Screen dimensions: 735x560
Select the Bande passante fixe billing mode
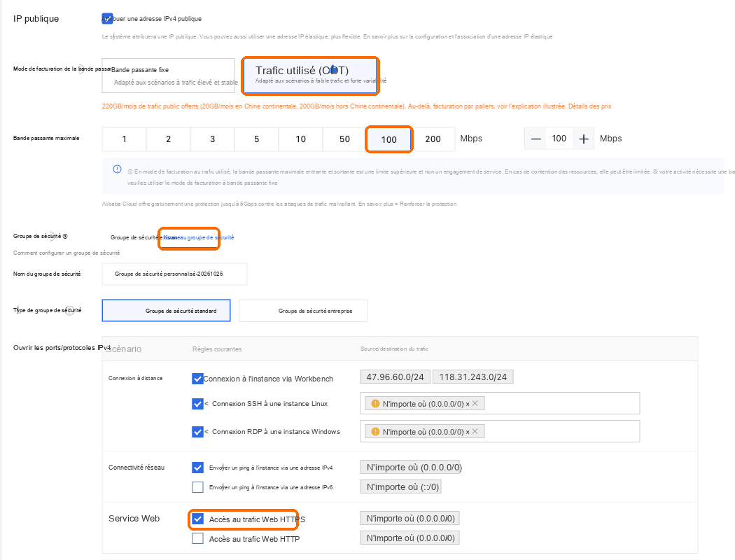[x=168, y=76]
